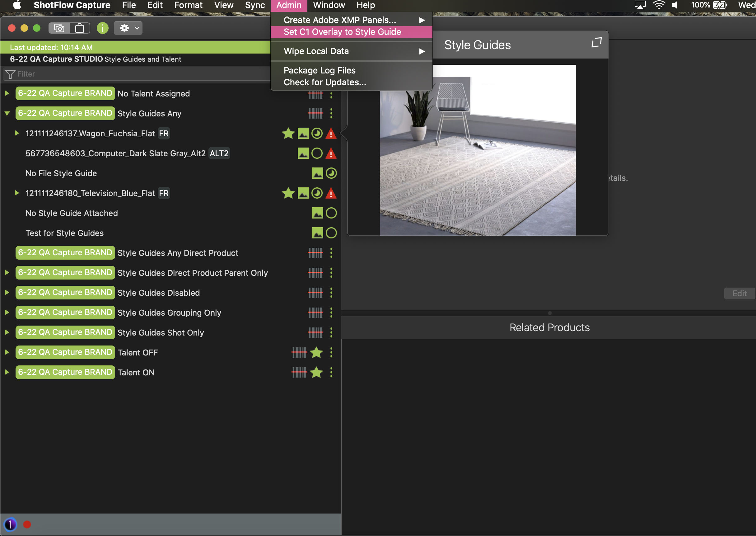Select Set C1 Overlay to Style Guide
The width and height of the screenshot is (756, 536).
pyautogui.click(x=342, y=32)
